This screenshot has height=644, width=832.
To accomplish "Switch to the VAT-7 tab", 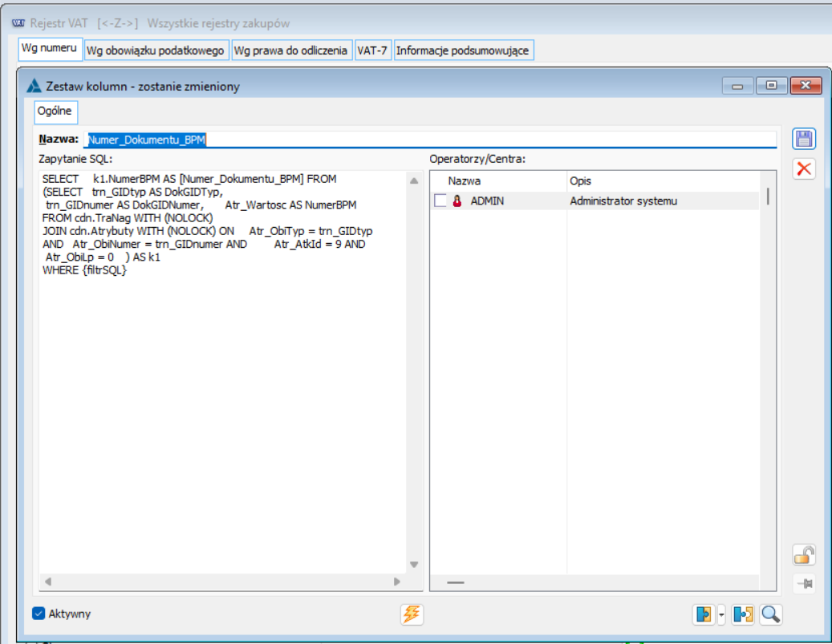I will pyautogui.click(x=372, y=51).
